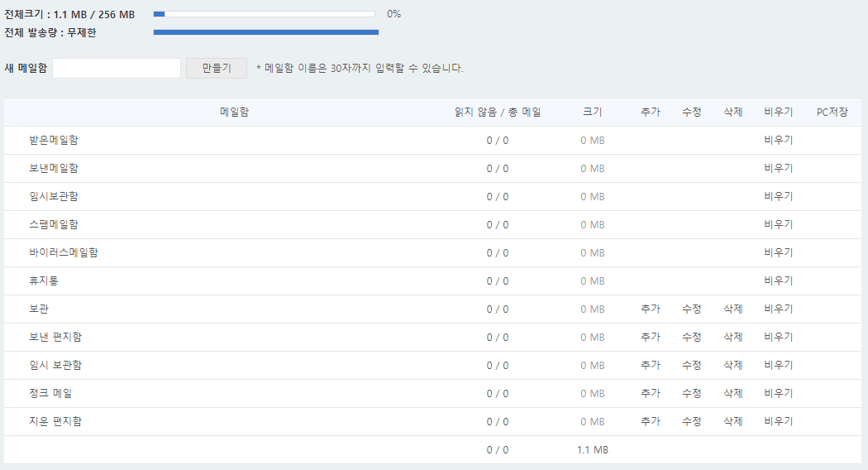Open the 휴지통 mailbox name
The image size is (868, 470).
[x=44, y=281]
